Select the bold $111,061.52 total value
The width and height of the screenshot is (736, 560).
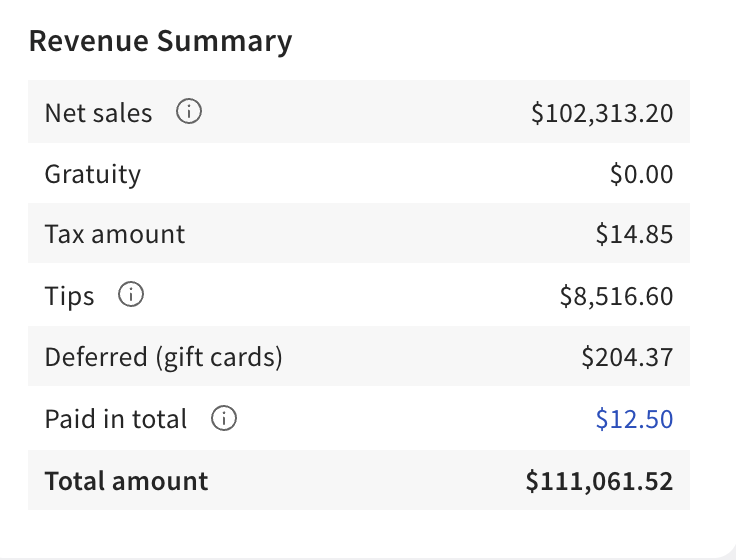(x=599, y=481)
